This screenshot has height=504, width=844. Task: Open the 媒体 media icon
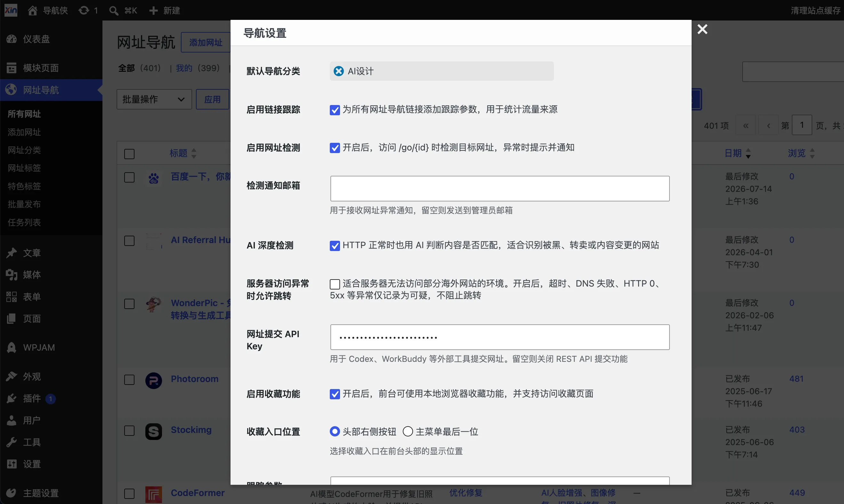coord(11,274)
